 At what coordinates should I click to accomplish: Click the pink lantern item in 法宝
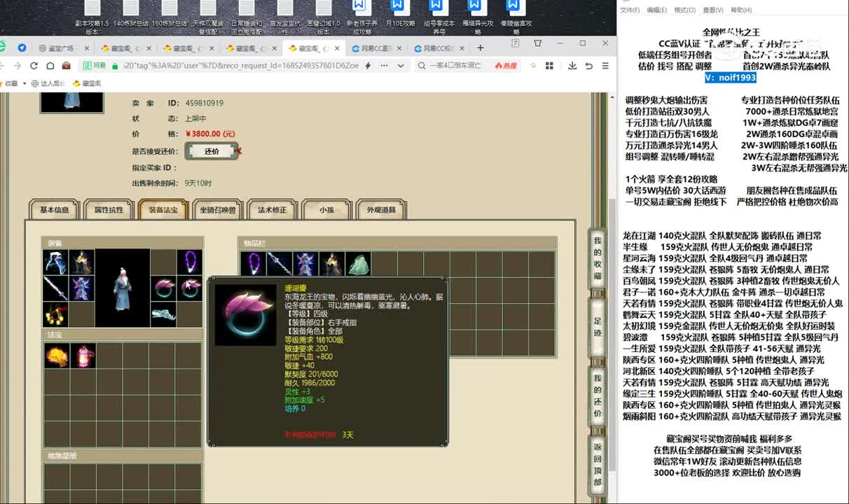[83, 356]
